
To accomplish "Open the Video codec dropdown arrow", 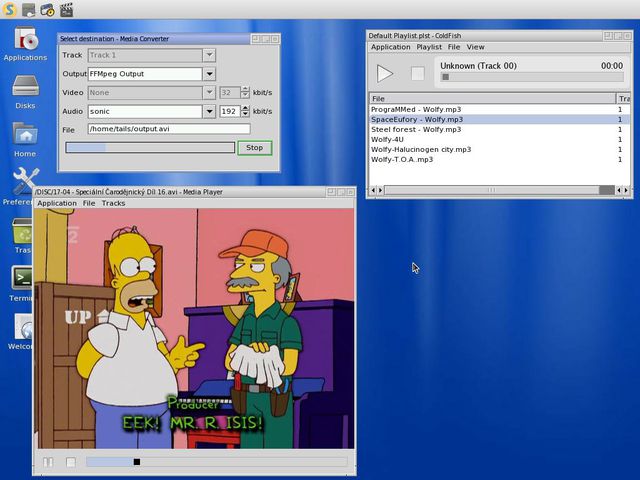I will 209,93.
